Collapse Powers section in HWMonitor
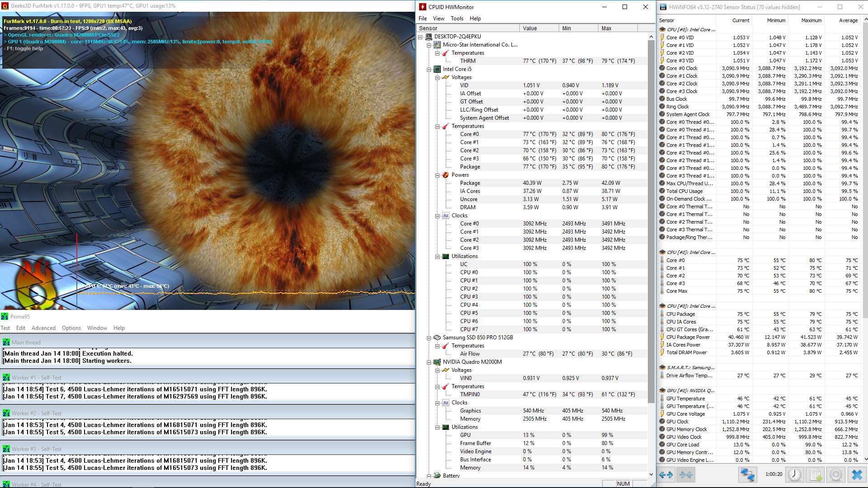This screenshot has height=488, width=868. tap(438, 175)
